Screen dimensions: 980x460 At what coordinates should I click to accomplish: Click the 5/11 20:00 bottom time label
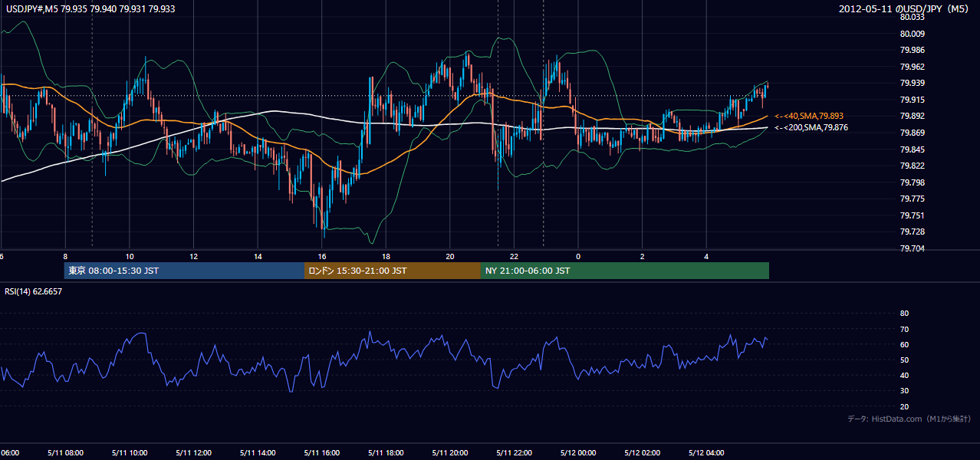pyautogui.click(x=449, y=452)
